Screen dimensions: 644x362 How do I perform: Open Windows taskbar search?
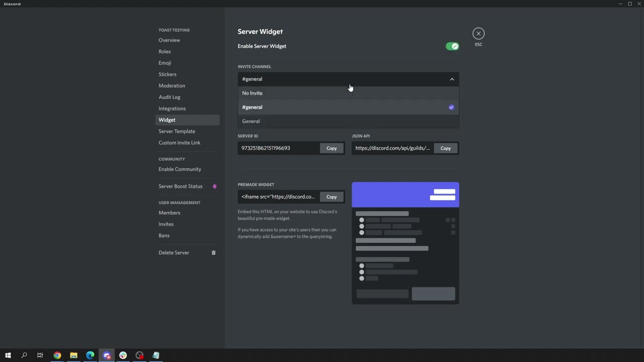tap(24, 355)
